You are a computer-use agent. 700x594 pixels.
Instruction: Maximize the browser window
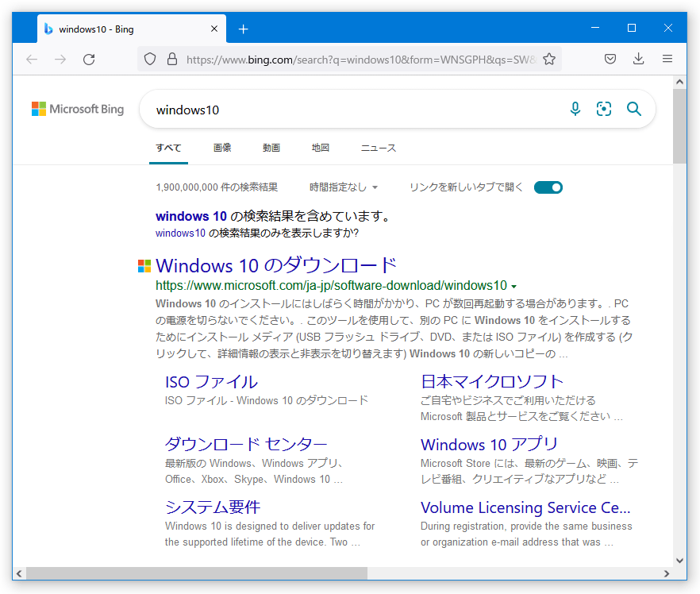632,28
